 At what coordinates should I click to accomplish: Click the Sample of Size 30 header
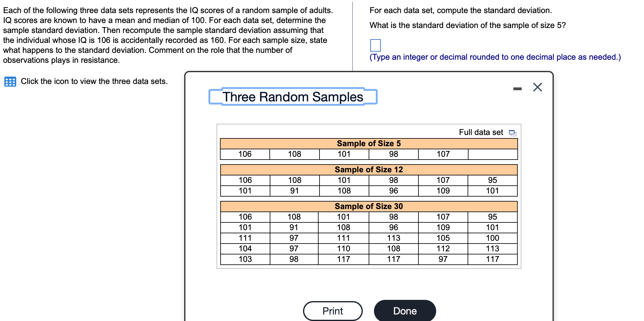(x=369, y=206)
